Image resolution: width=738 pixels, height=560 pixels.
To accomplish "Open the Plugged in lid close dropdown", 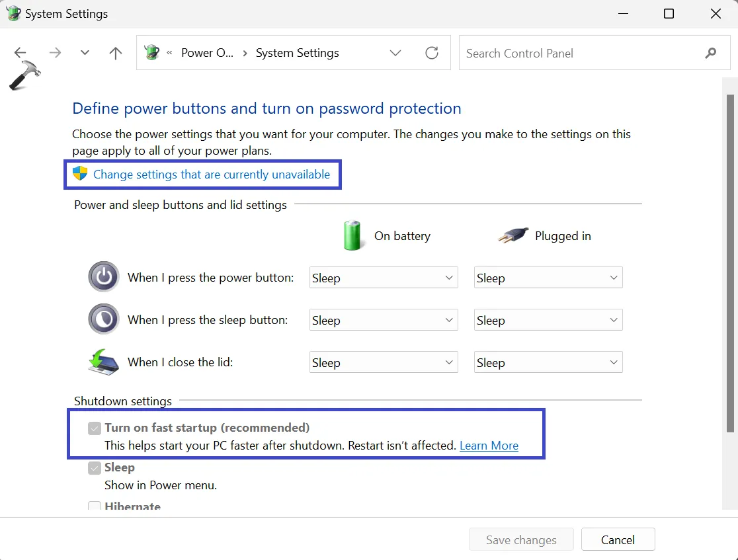I will [548, 362].
